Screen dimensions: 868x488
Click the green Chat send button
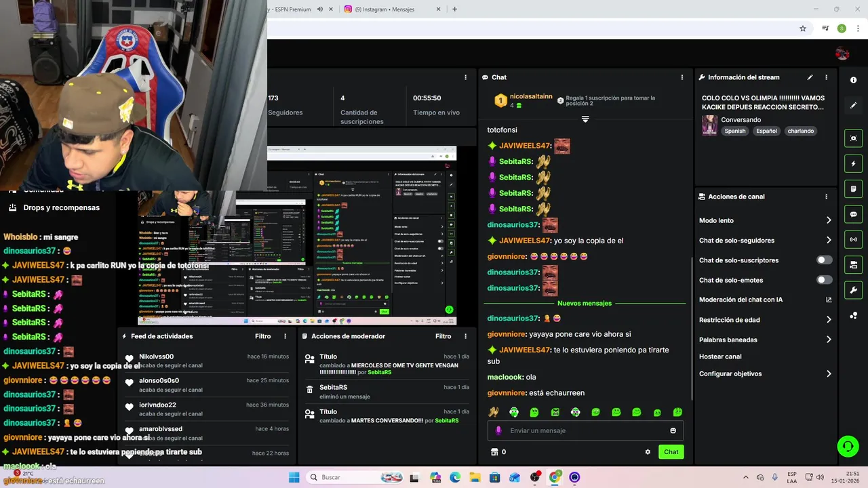coord(671,452)
